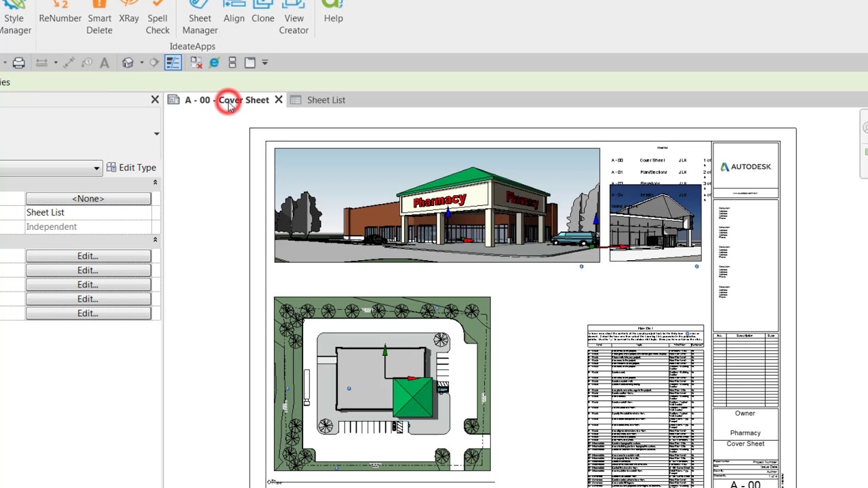The image size is (868, 488).
Task: Click the Section tool icon in toolbar
Action: 155,62
